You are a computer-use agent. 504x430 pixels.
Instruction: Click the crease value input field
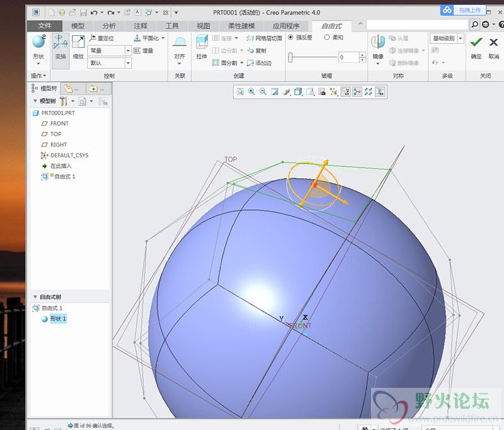[x=348, y=57]
